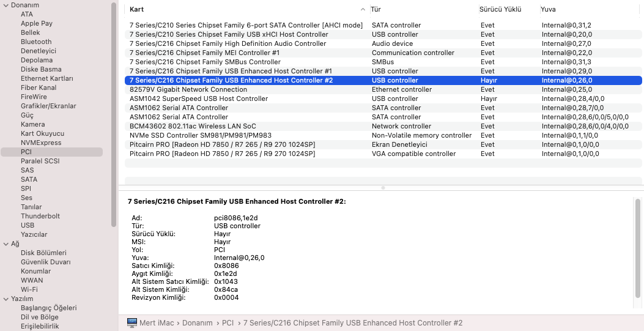Select Bluetooth in the sidebar
This screenshot has width=644, height=331.
coord(36,42)
